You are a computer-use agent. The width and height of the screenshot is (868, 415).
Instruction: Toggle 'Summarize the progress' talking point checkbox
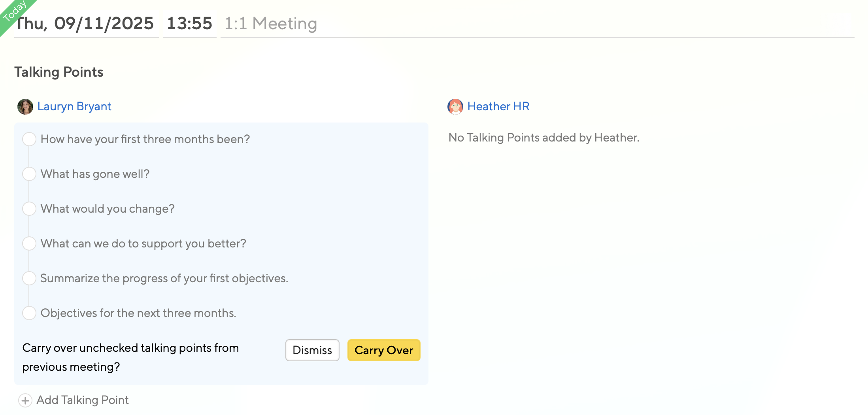pyautogui.click(x=29, y=278)
